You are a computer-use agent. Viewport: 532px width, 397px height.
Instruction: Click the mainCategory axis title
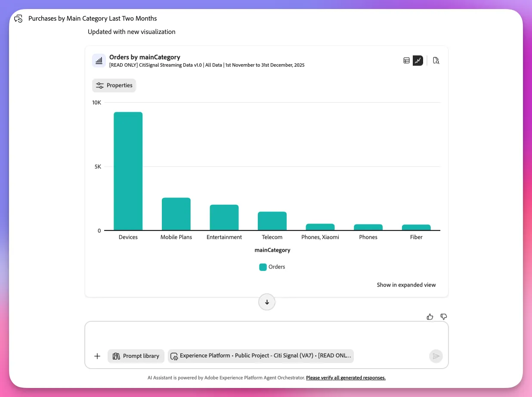272,250
